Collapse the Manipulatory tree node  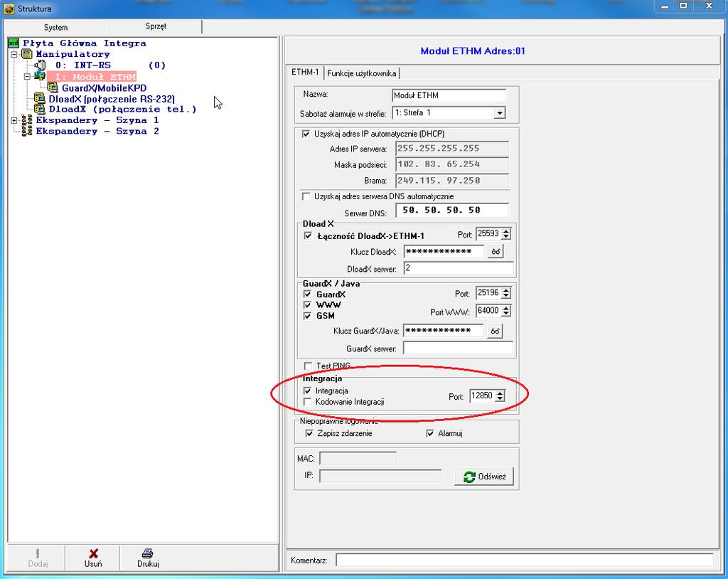[x=14, y=54]
